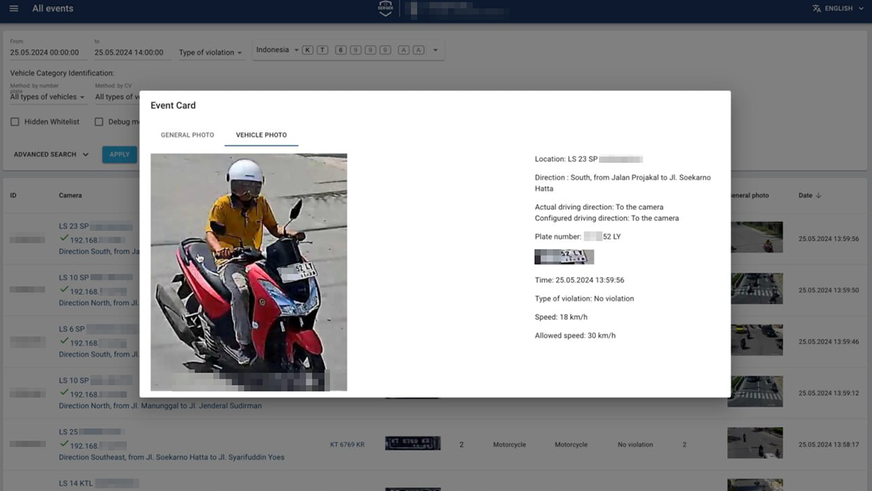The height and width of the screenshot is (491, 872).
Task: Click the cropped plate image in event card
Action: [x=564, y=257]
